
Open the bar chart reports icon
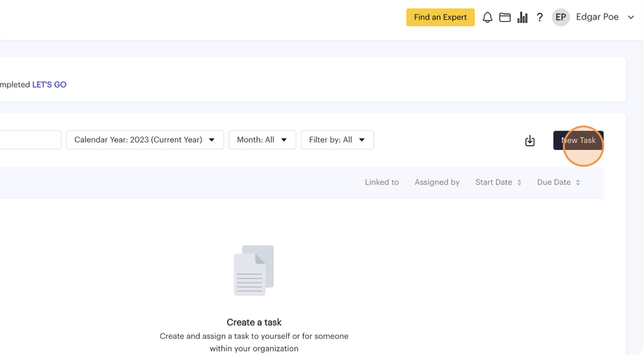(x=522, y=17)
